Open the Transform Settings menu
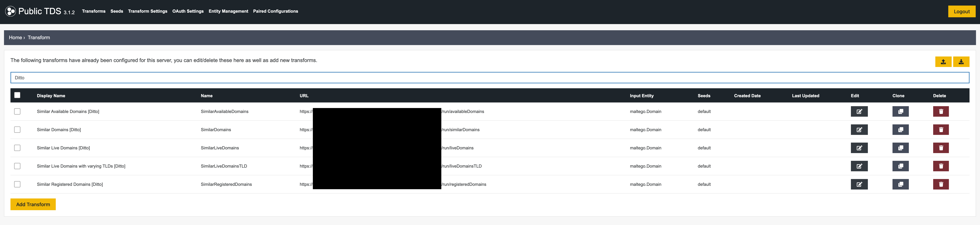This screenshot has height=225, width=980. point(148,11)
